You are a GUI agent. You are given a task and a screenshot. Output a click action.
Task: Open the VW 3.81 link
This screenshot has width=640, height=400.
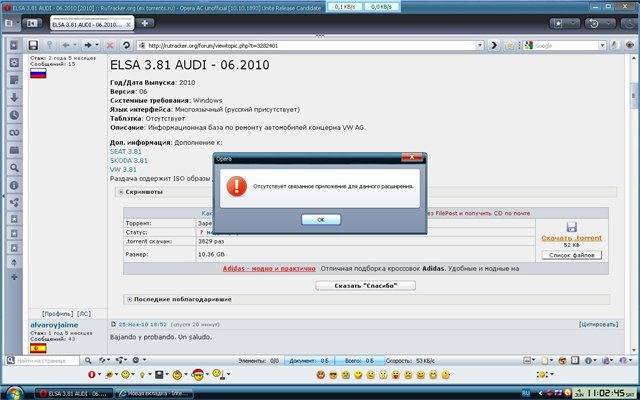(123, 169)
